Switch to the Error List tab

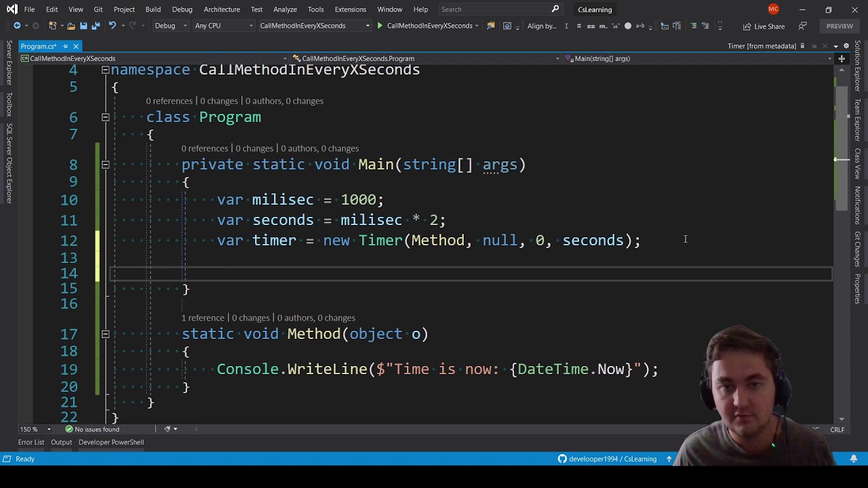[x=31, y=442]
